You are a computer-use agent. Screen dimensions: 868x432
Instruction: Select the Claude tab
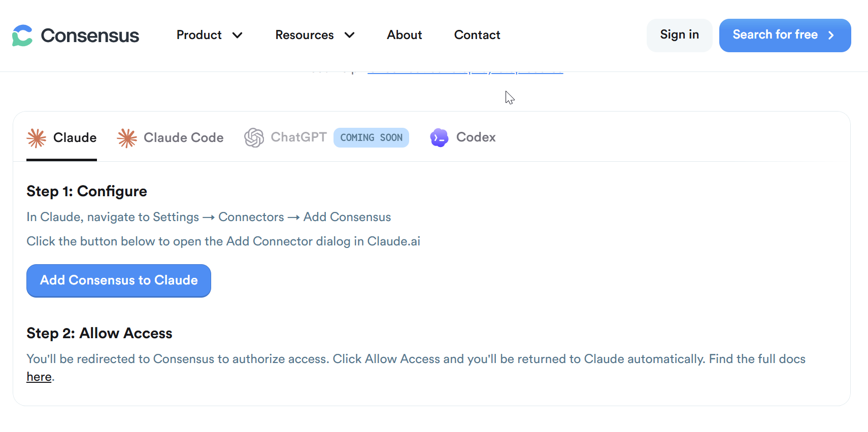(61, 137)
